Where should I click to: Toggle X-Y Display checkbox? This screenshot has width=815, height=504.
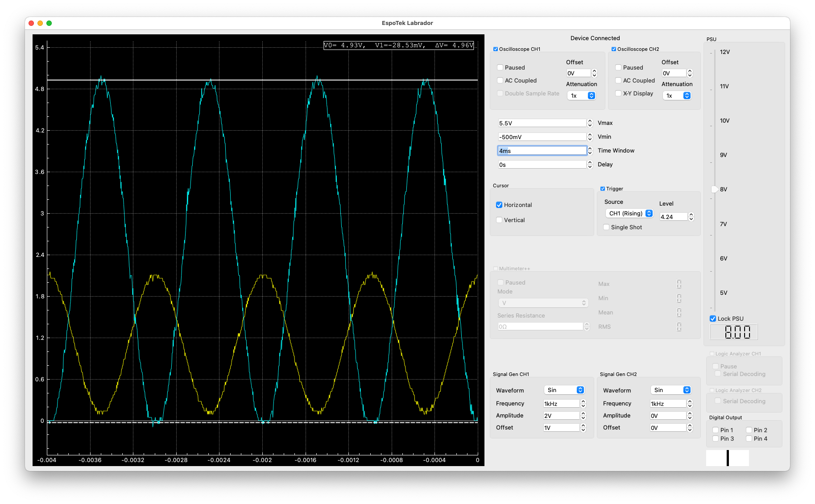pos(618,93)
